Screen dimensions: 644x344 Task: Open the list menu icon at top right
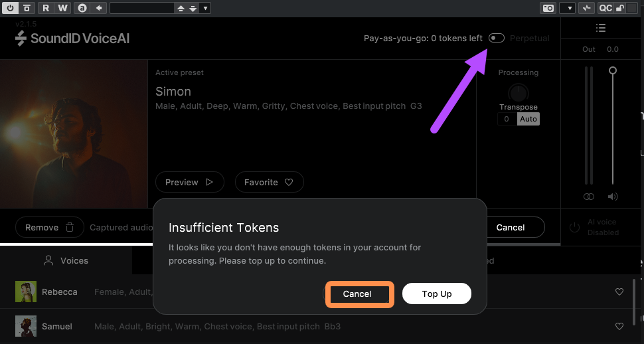(601, 28)
